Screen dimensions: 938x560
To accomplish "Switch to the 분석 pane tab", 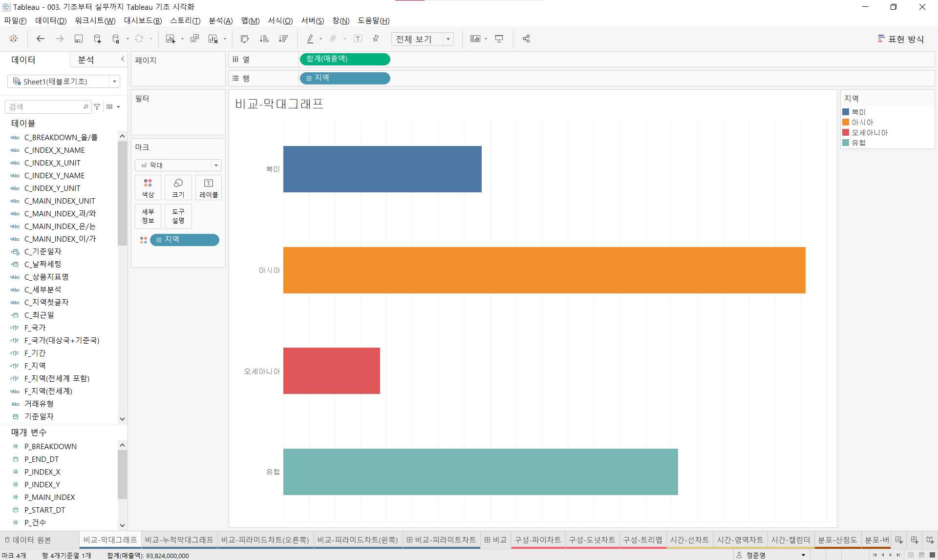I will click(x=86, y=60).
